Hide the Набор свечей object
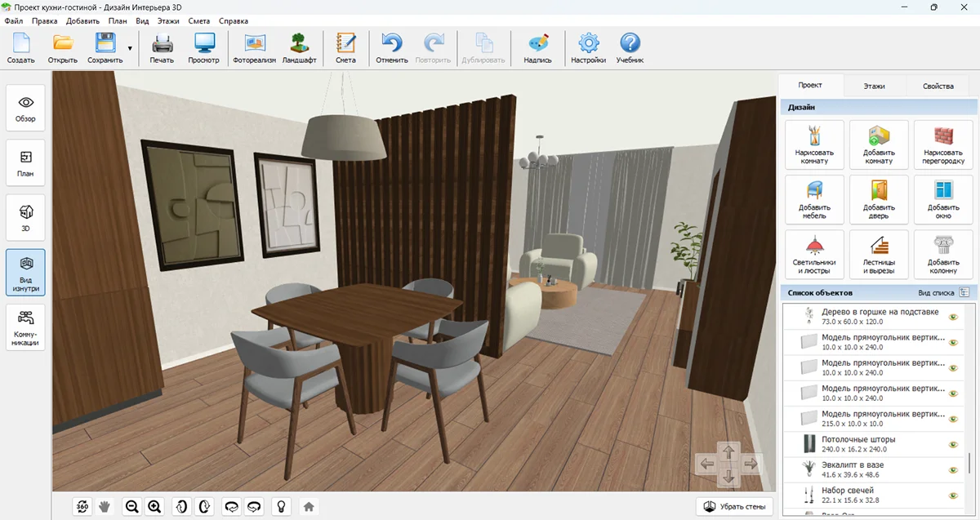Image resolution: width=980 pixels, height=520 pixels. click(952, 496)
